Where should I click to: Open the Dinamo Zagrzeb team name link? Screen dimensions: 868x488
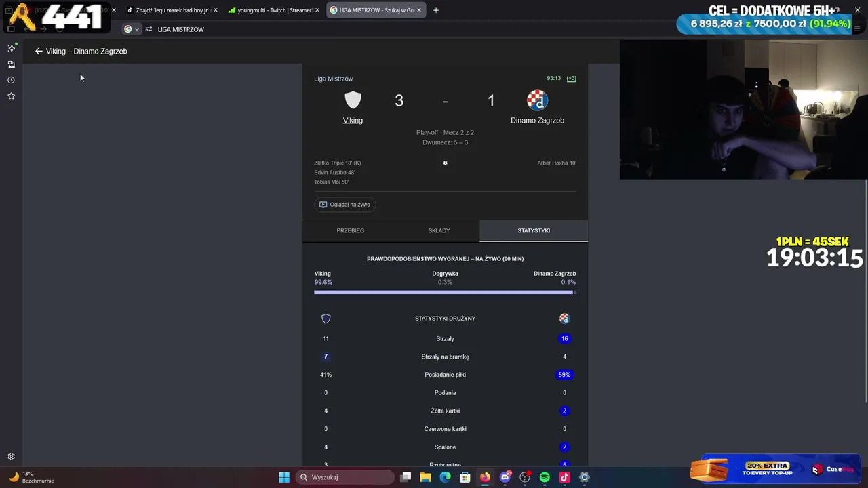[537, 121]
